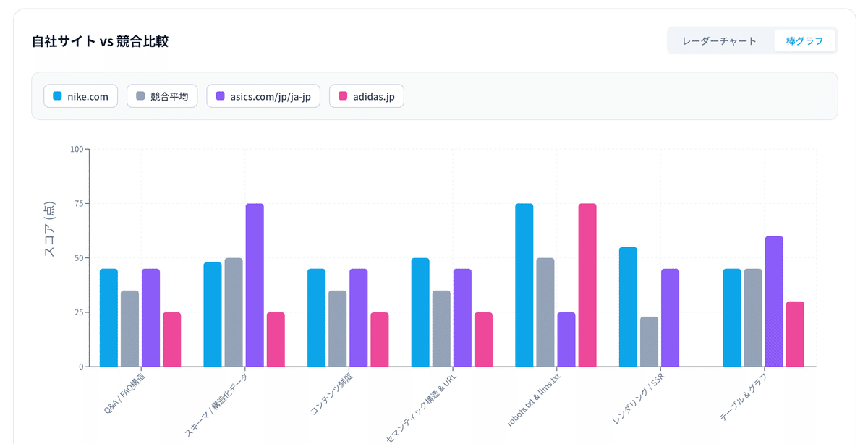This screenshot has height=444, width=868.
Task: Toggle the adidas.jp legend chip
Action: [366, 96]
